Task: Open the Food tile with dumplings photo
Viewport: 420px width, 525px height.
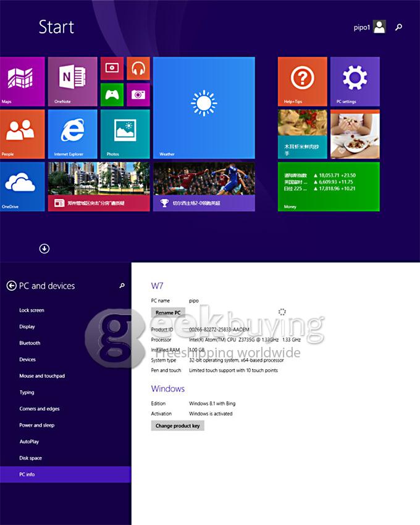Action: tap(302, 134)
